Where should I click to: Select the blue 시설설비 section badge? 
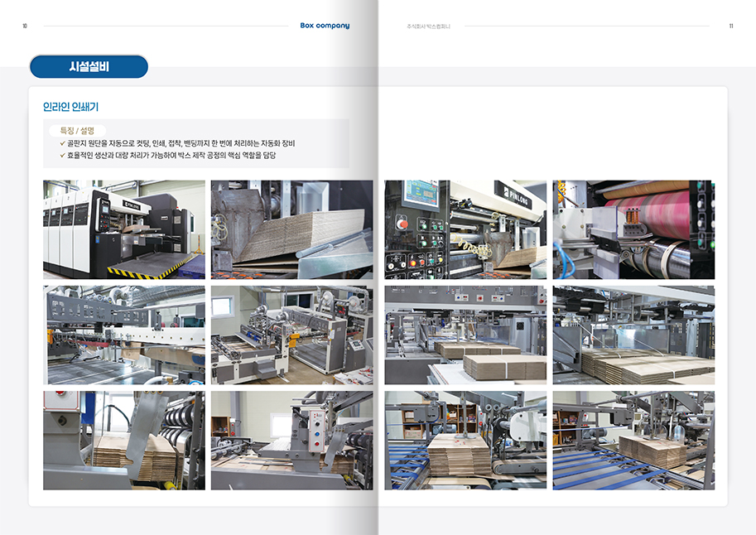coord(89,67)
